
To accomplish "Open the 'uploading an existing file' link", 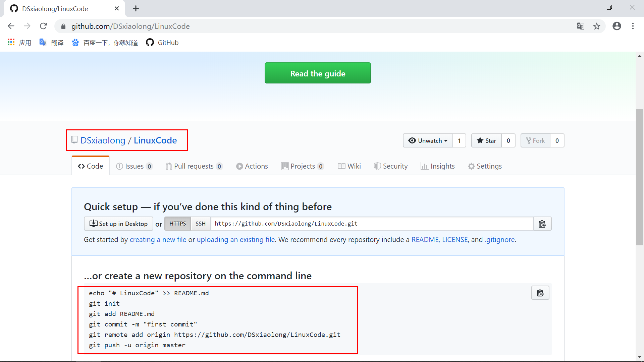I will pyautogui.click(x=235, y=240).
